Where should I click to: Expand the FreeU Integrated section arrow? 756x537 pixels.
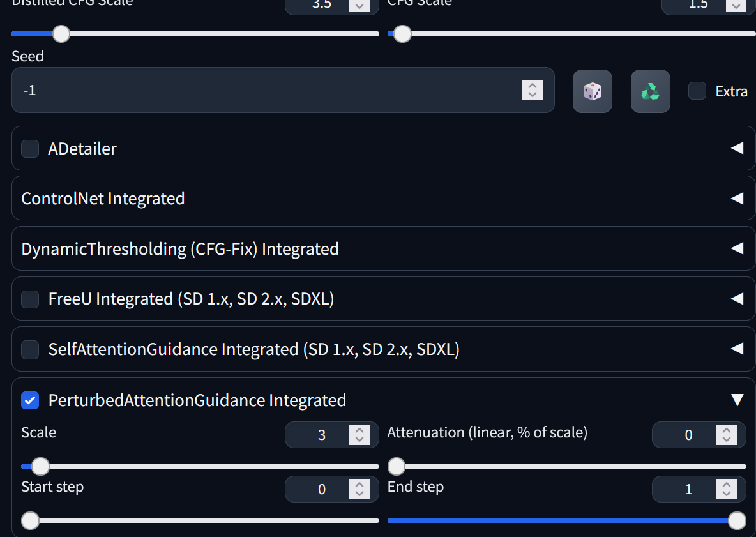click(x=737, y=299)
